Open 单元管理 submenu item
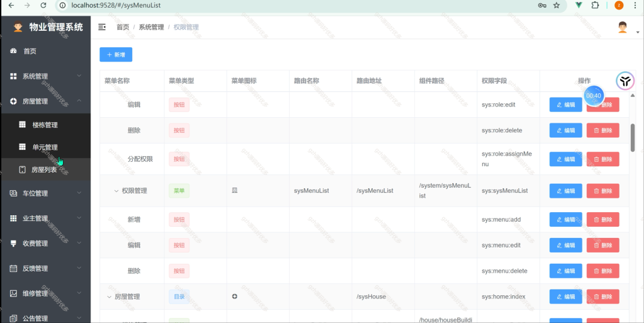The width and height of the screenshot is (644, 323). tap(45, 147)
